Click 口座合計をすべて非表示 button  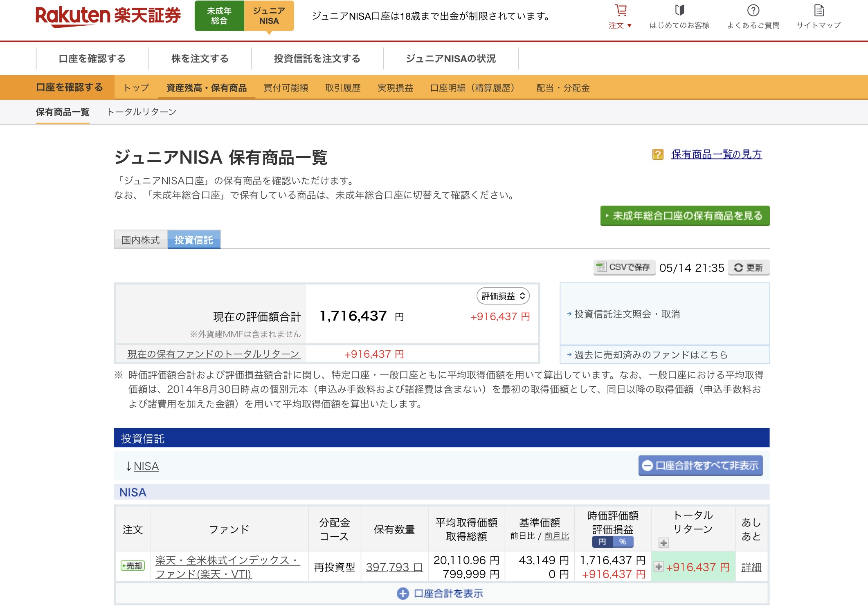pos(700,466)
